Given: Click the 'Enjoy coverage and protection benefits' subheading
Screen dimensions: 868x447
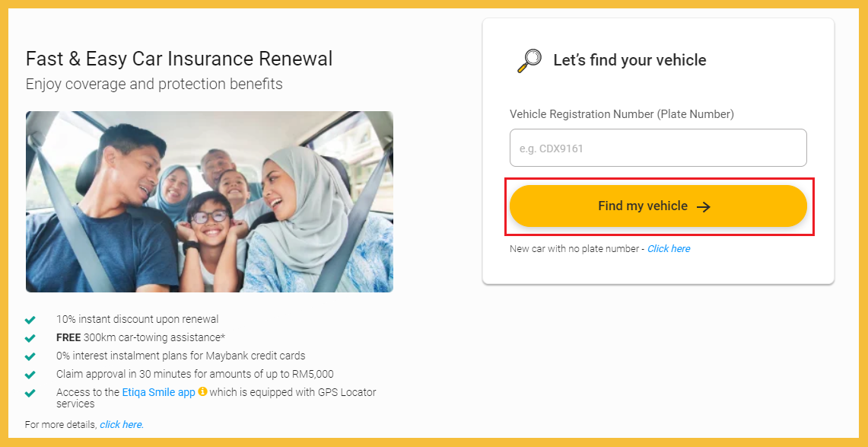Looking at the screenshot, I should (154, 84).
